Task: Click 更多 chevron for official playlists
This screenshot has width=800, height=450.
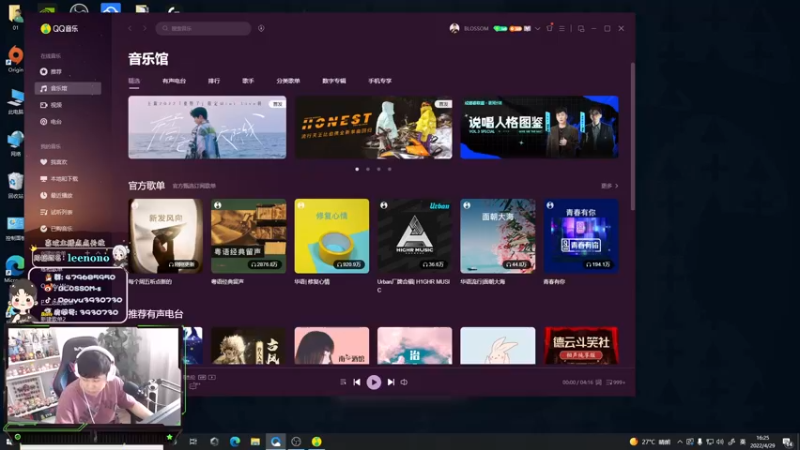Action: [610, 186]
